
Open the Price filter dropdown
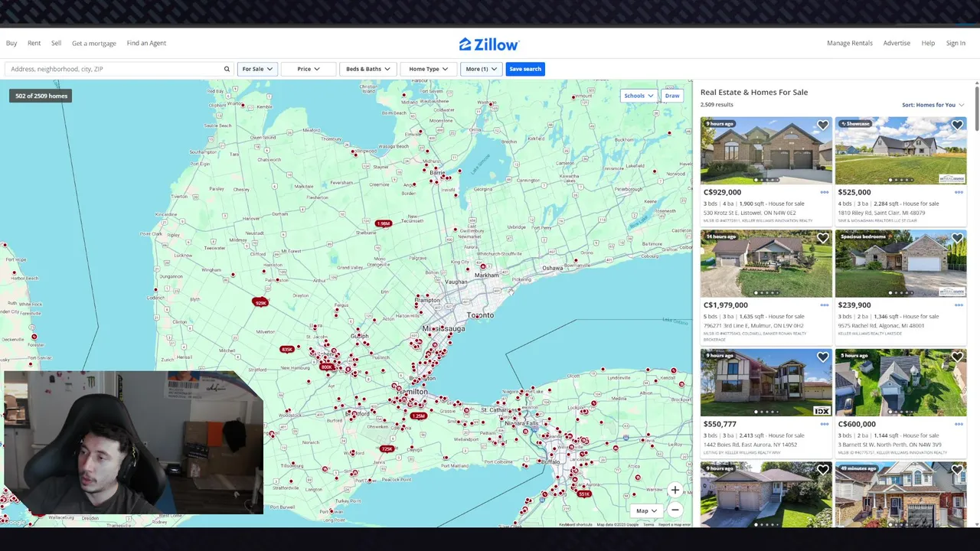(x=309, y=69)
